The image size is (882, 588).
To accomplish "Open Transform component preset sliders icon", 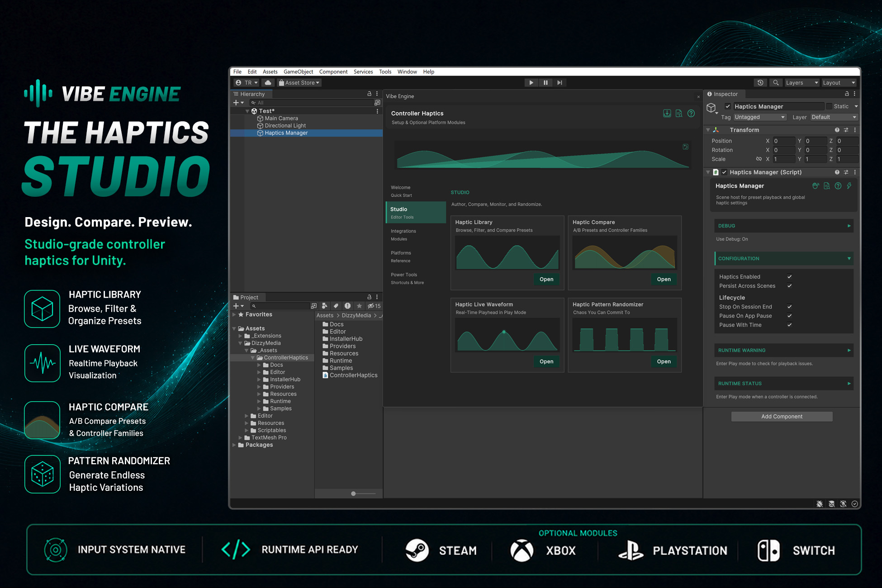I will click(x=846, y=130).
